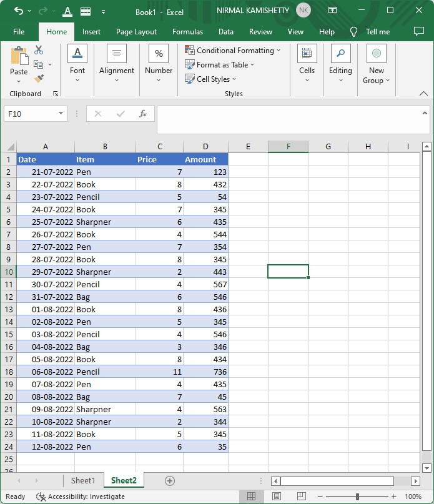Switch to Page Layout view in status bar
Screen dimensions: 434x504
click(x=277, y=497)
